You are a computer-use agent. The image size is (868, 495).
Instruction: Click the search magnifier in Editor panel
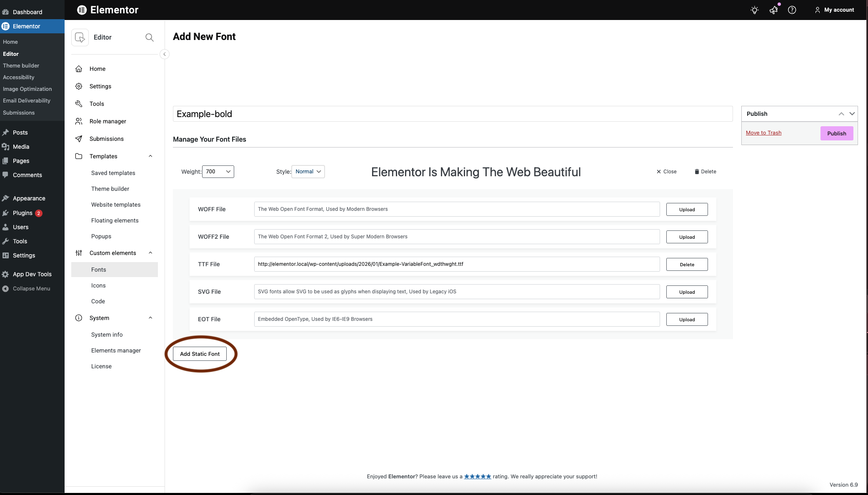150,37
